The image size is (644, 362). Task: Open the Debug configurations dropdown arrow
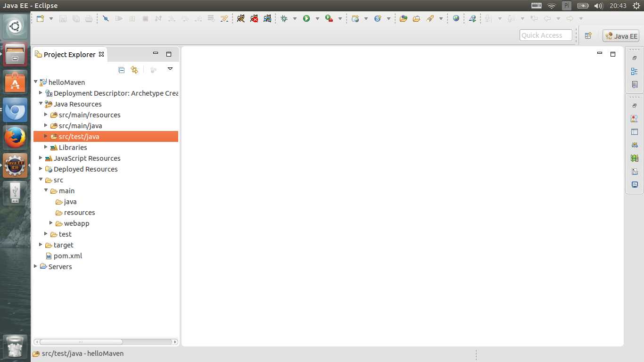tap(295, 18)
